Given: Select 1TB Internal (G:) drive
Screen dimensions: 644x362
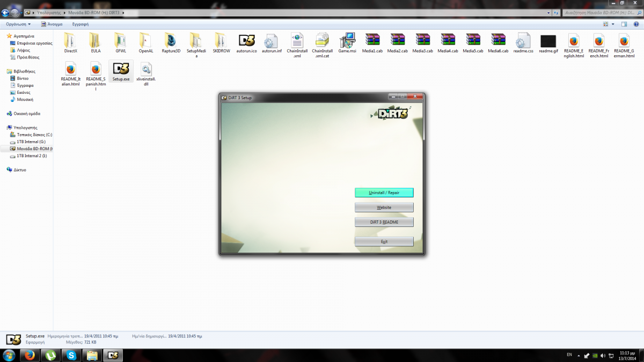Looking at the screenshot, I should (x=28, y=142).
